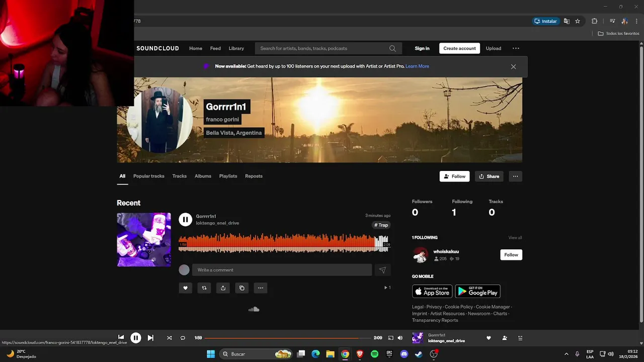Open cast to device icon
The height and width of the screenshot is (362, 644).
[x=390, y=338]
